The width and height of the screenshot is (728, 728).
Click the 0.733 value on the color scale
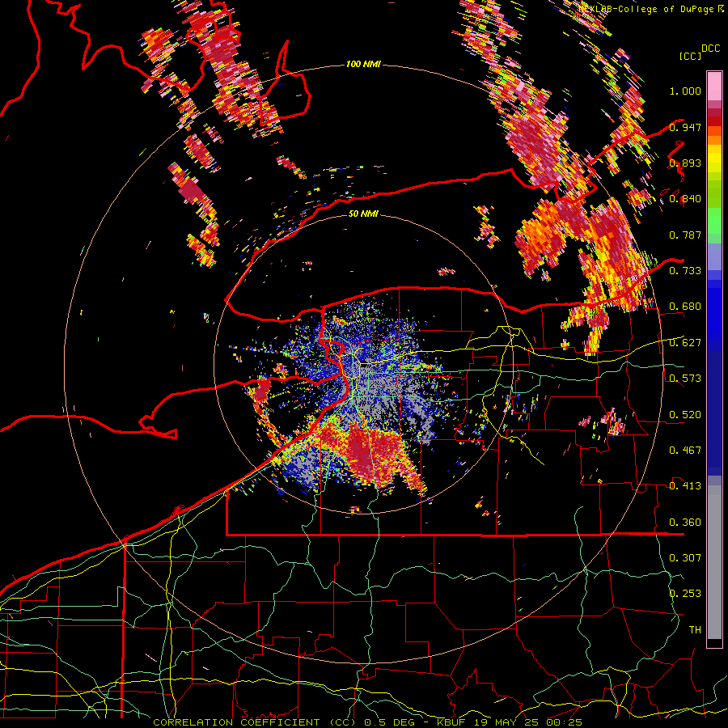(x=685, y=271)
